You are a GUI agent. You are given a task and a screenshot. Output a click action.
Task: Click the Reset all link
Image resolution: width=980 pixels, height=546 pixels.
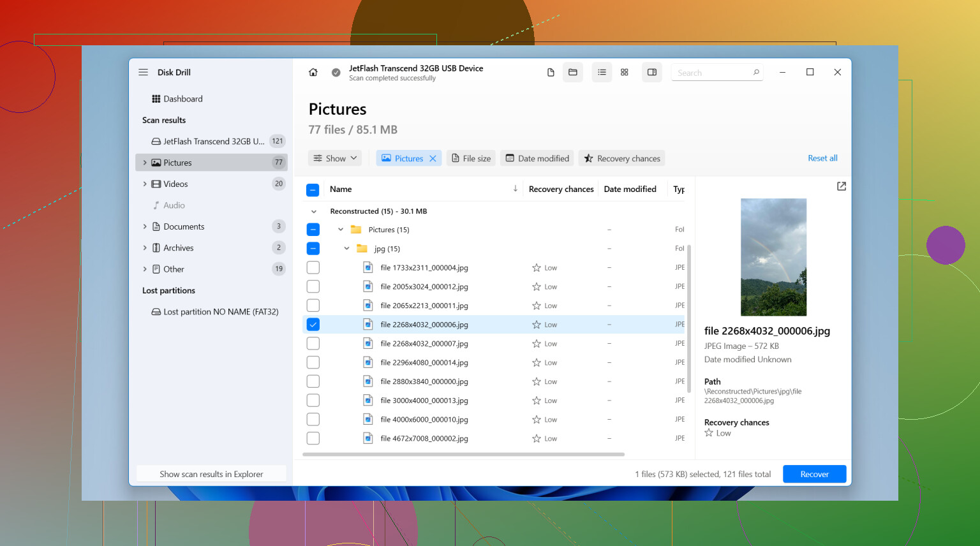coord(822,158)
